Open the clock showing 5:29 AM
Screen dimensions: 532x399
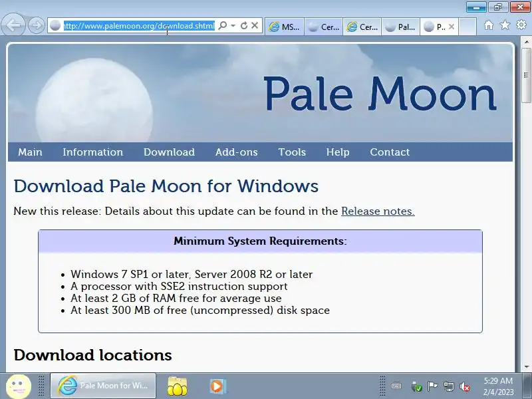pyautogui.click(x=498, y=386)
